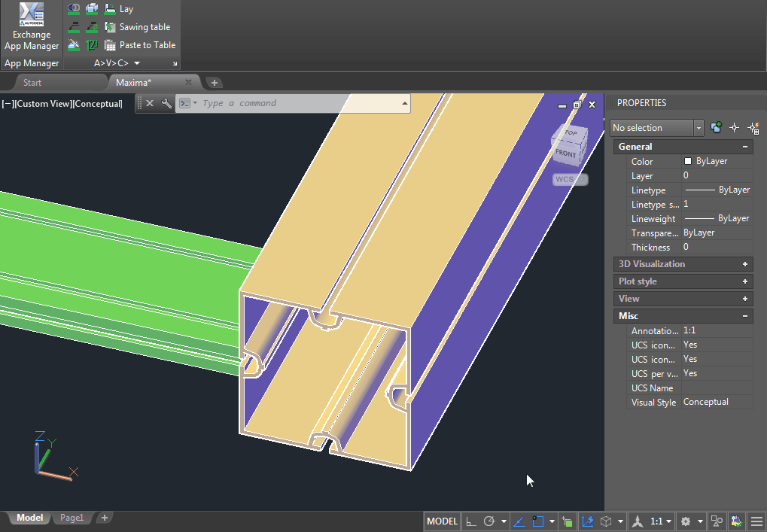Toggle the grid display status button
767x532 pixels.
tap(471, 521)
